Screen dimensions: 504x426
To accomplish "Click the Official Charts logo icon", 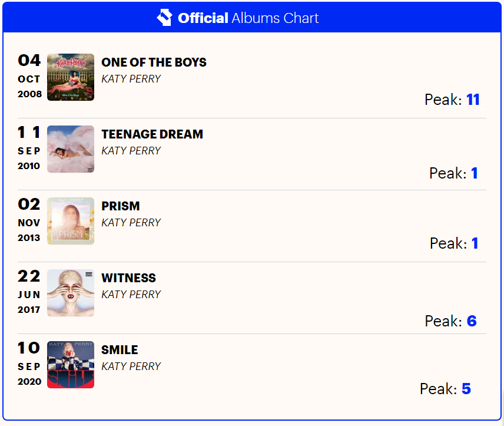I will 164,18.
